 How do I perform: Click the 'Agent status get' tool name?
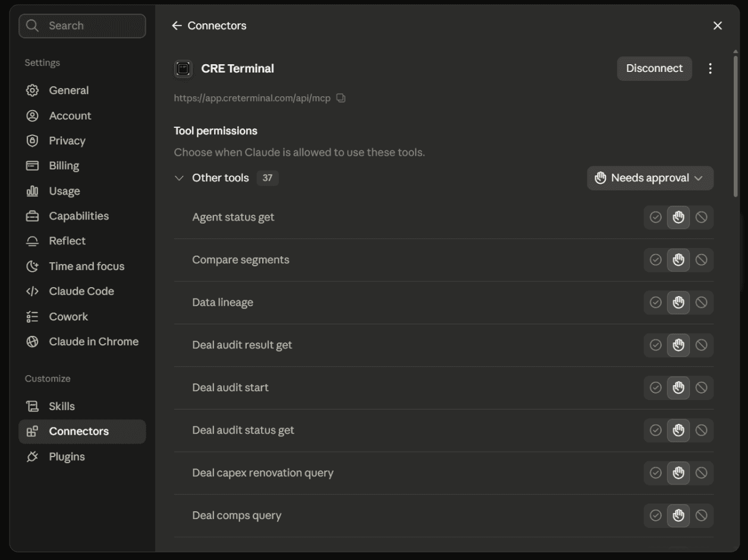[233, 218]
